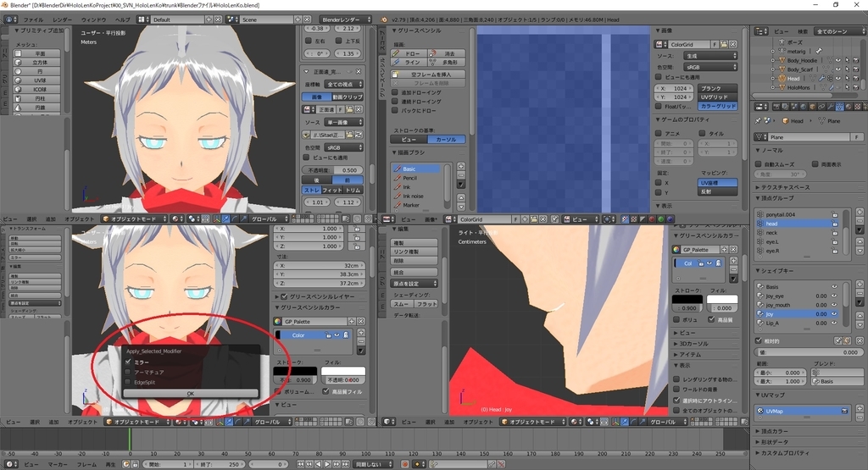
Task: Enable 連続ドローイング checkbox
Action: [395, 101]
